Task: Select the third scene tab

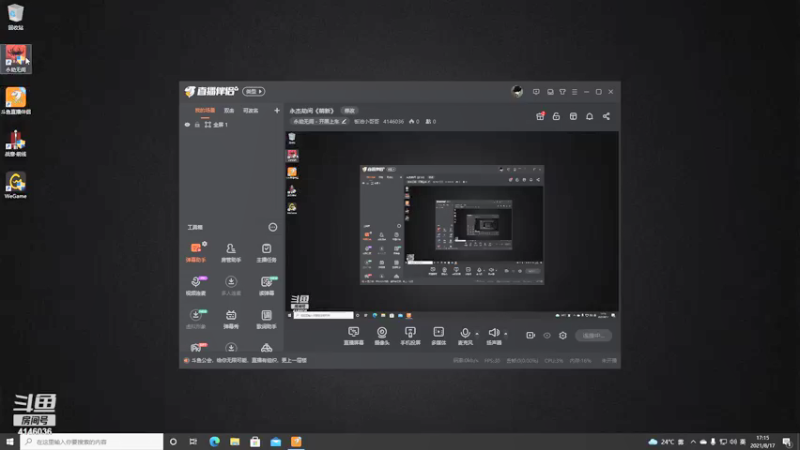Action: (251, 110)
